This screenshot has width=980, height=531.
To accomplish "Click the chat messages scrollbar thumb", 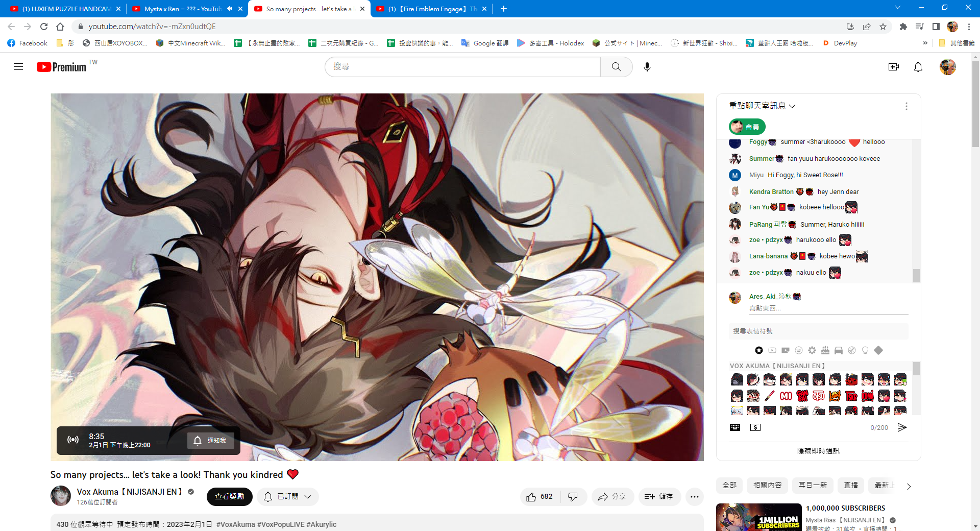I will tap(916, 275).
